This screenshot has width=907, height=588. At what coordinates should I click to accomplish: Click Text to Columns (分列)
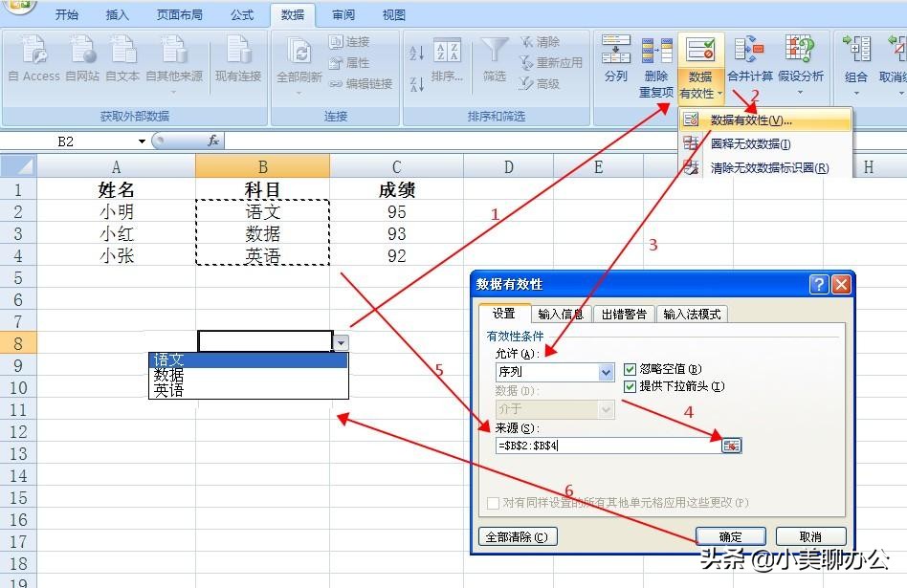click(616, 57)
